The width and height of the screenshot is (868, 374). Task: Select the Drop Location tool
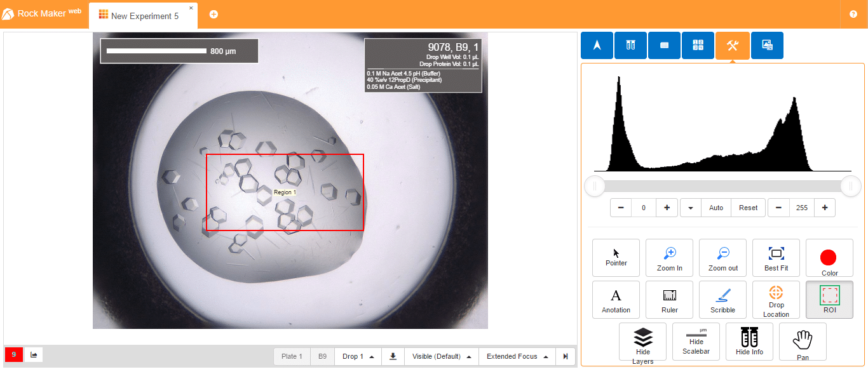(x=776, y=300)
